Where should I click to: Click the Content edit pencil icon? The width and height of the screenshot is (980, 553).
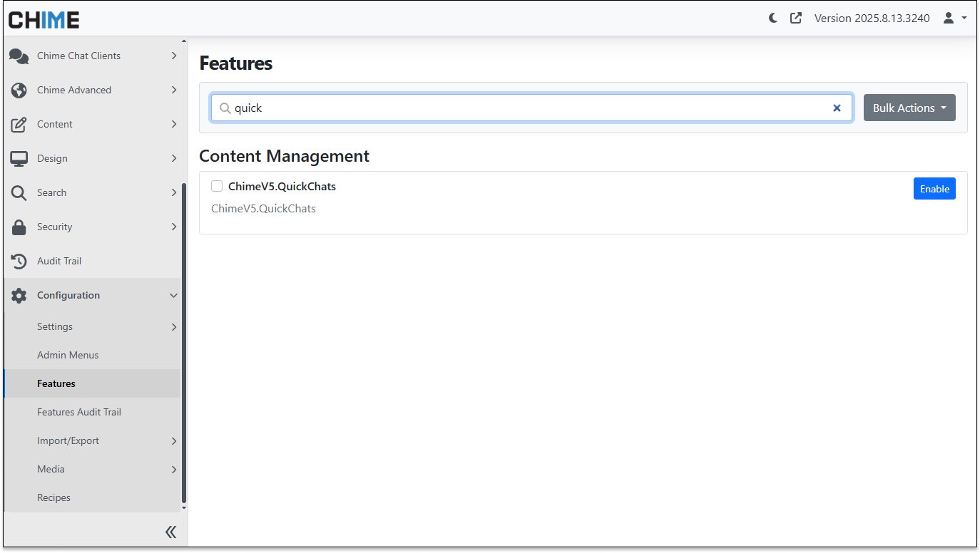point(19,125)
